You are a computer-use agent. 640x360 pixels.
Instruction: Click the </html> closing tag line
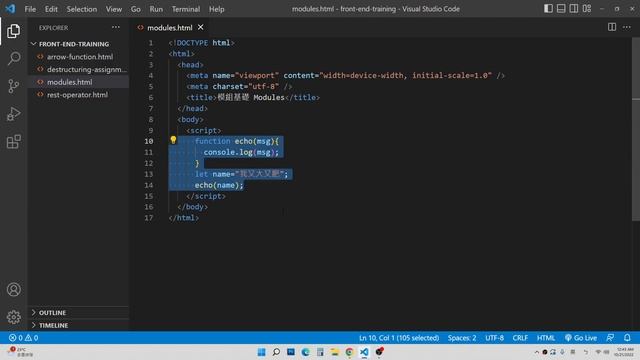click(x=184, y=218)
